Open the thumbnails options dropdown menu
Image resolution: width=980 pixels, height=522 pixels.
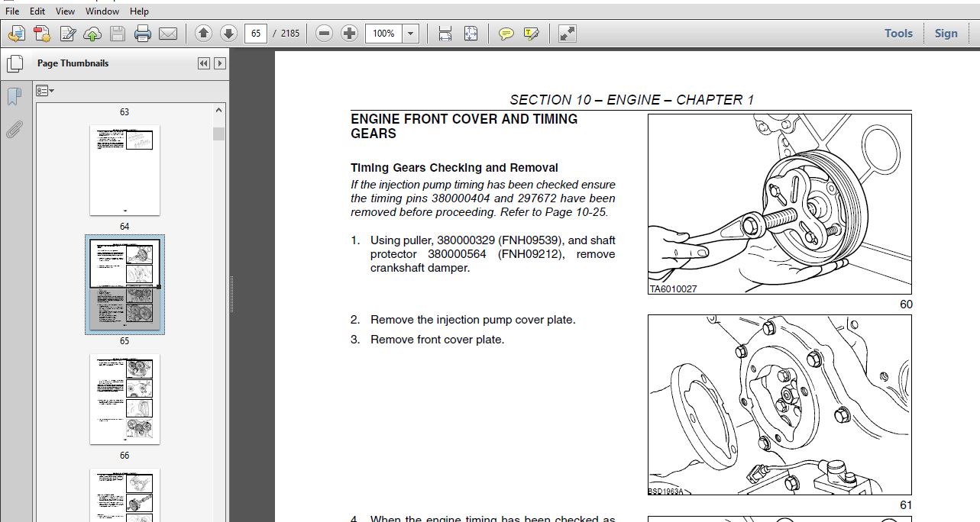pos(45,91)
